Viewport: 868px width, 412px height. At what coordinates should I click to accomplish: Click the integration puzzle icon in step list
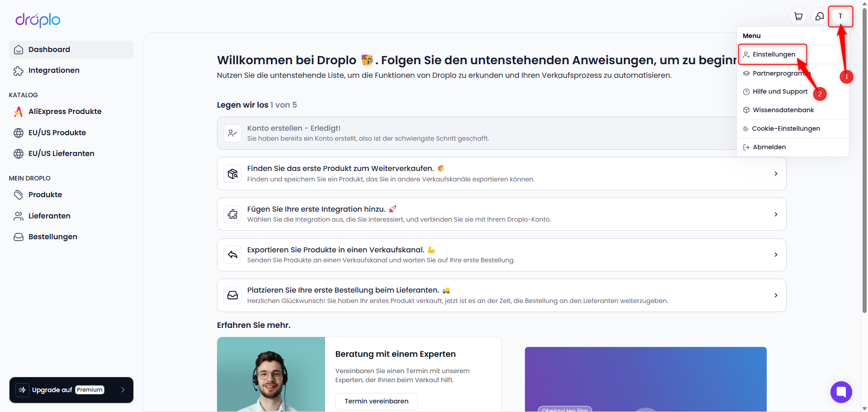232,214
